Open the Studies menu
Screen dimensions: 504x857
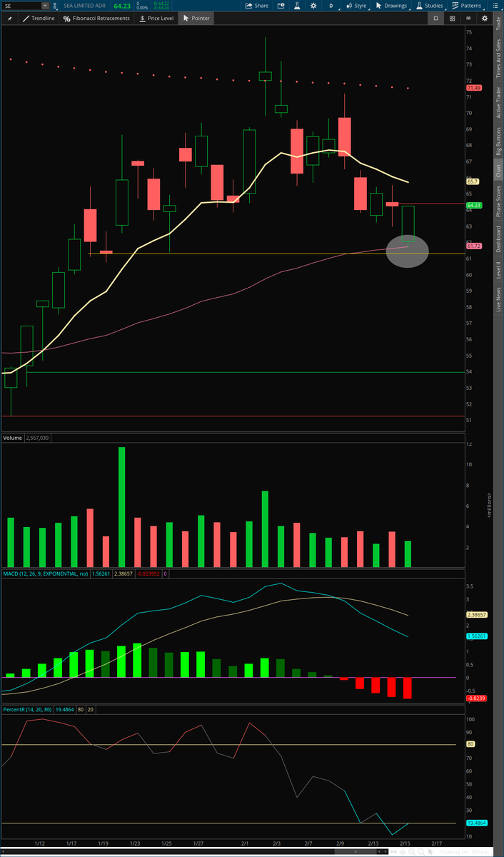[x=430, y=5]
